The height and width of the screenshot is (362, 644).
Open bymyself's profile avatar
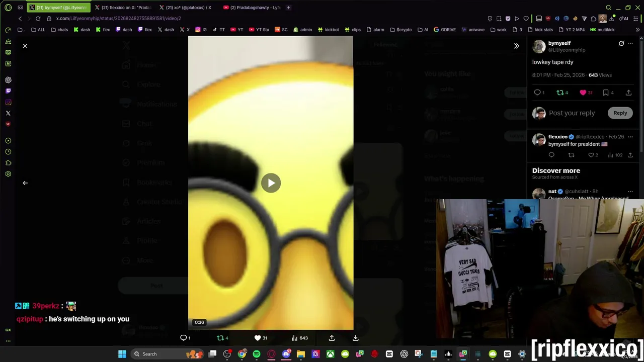pyautogui.click(x=539, y=46)
